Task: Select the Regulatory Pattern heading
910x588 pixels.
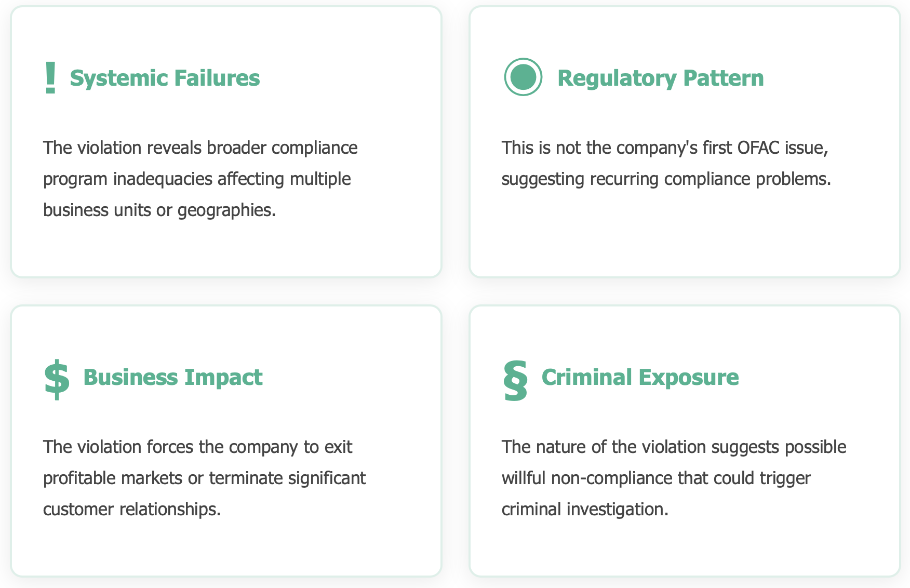Action: click(x=660, y=78)
